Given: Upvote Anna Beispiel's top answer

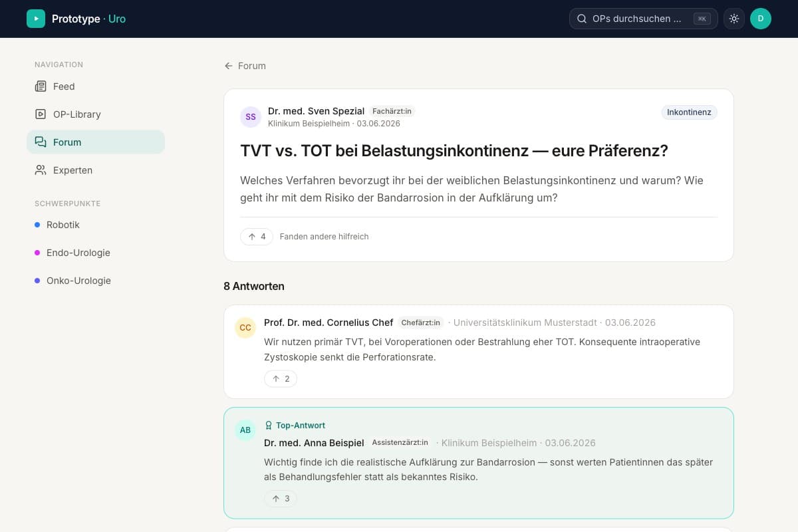Looking at the screenshot, I should pos(281,499).
